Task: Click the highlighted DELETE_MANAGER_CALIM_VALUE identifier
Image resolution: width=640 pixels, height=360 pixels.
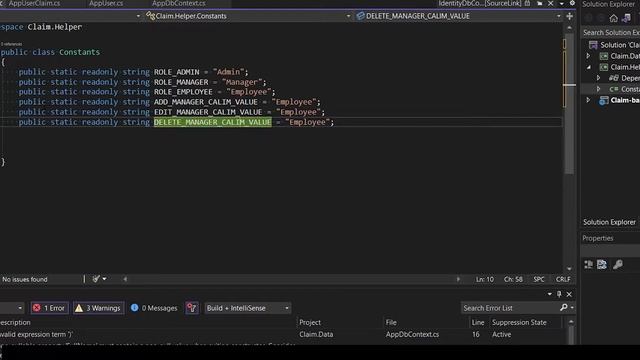Action: coord(213,122)
